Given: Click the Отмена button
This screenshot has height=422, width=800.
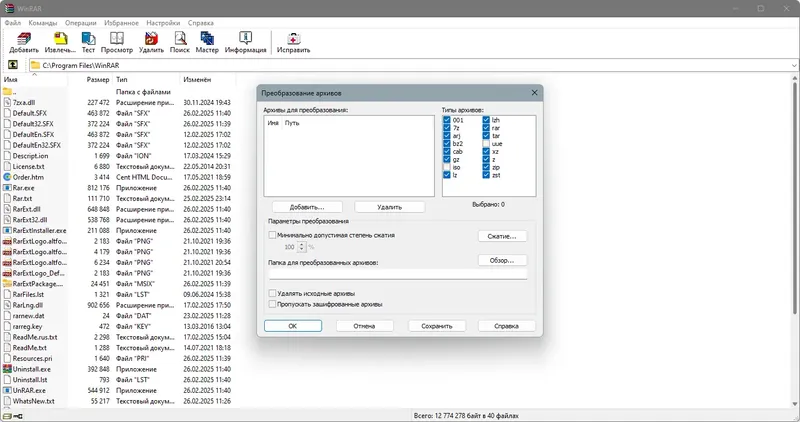Looking at the screenshot, I should point(364,326).
